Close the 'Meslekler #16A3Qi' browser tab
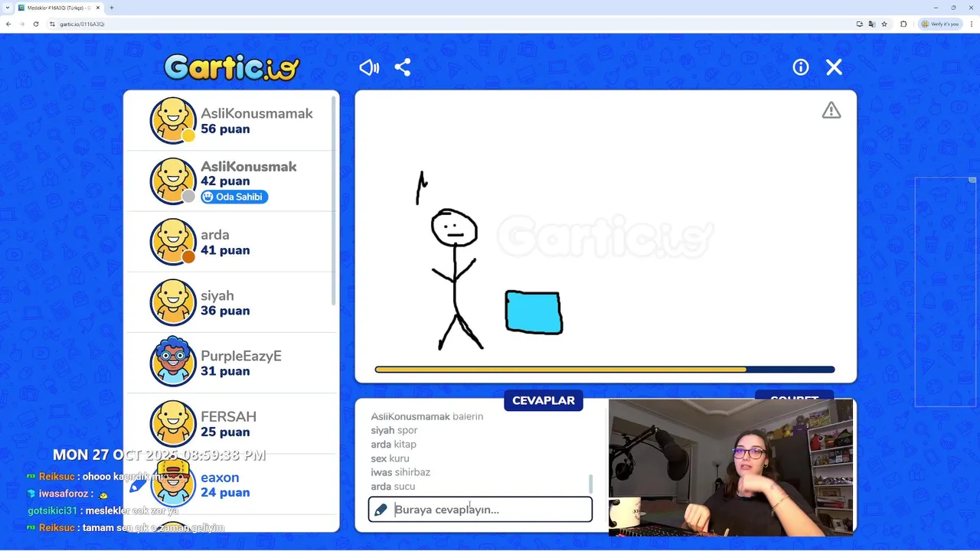The height and width of the screenshot is (551, 980). 98,8
